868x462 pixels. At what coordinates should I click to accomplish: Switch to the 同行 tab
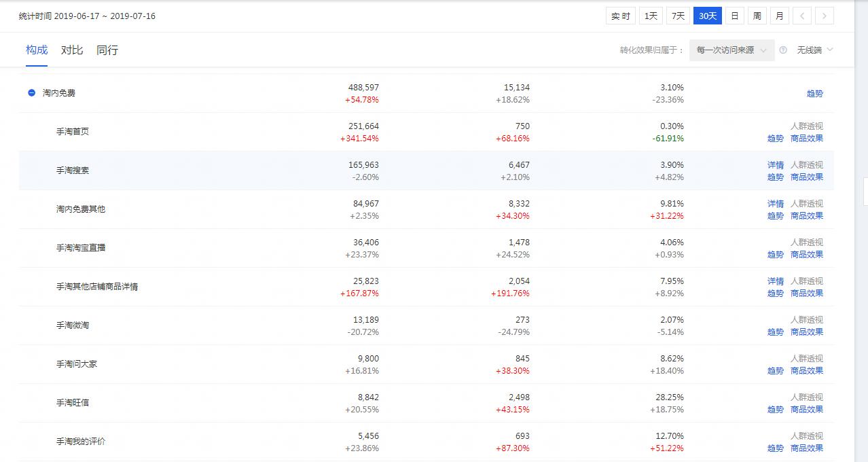click(107, 50)
